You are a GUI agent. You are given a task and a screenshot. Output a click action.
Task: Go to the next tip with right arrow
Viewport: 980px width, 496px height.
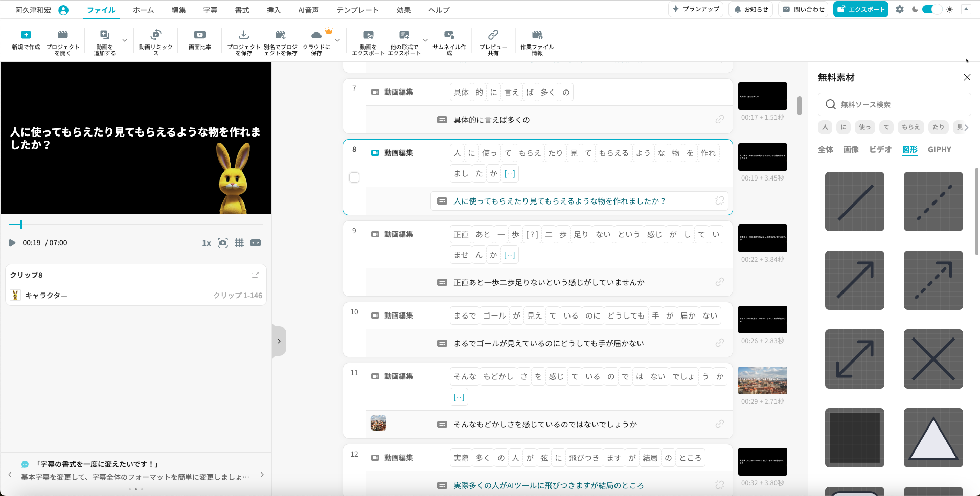pyautogui.click(x=262, y=475)
